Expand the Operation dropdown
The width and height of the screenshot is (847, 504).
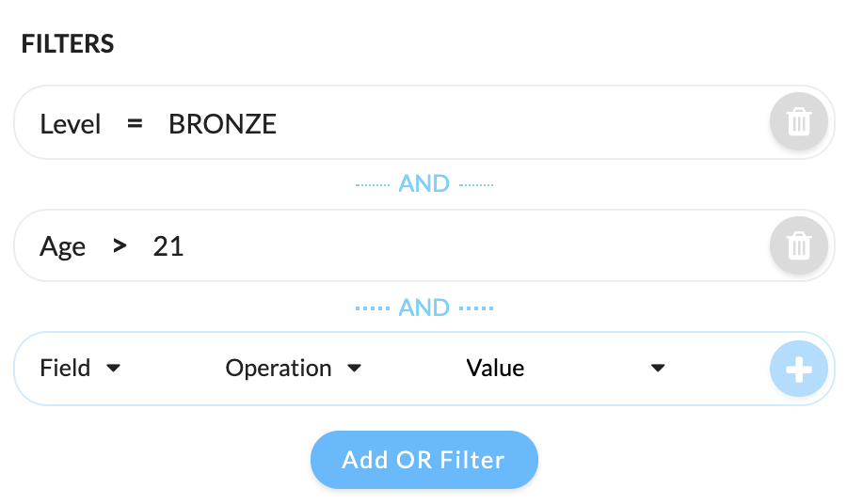pos(294,368)
